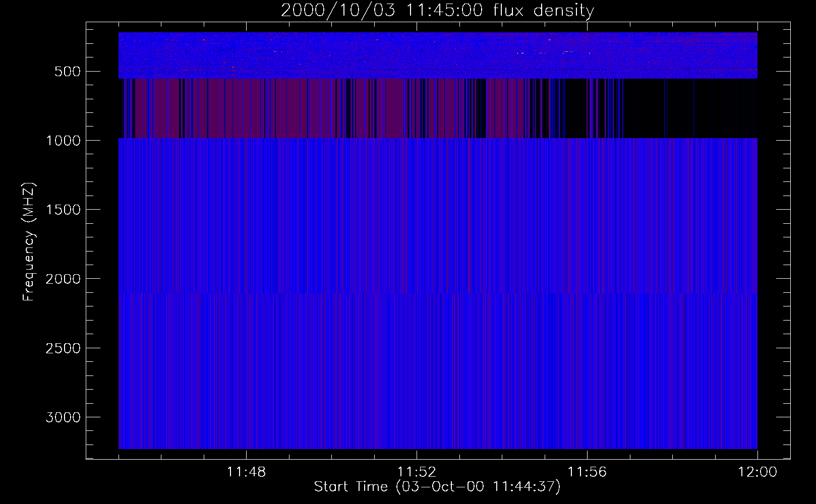816x504 pixels.
Task: Click the 11:52 time tick label
Action: click(x=417, y=472)
